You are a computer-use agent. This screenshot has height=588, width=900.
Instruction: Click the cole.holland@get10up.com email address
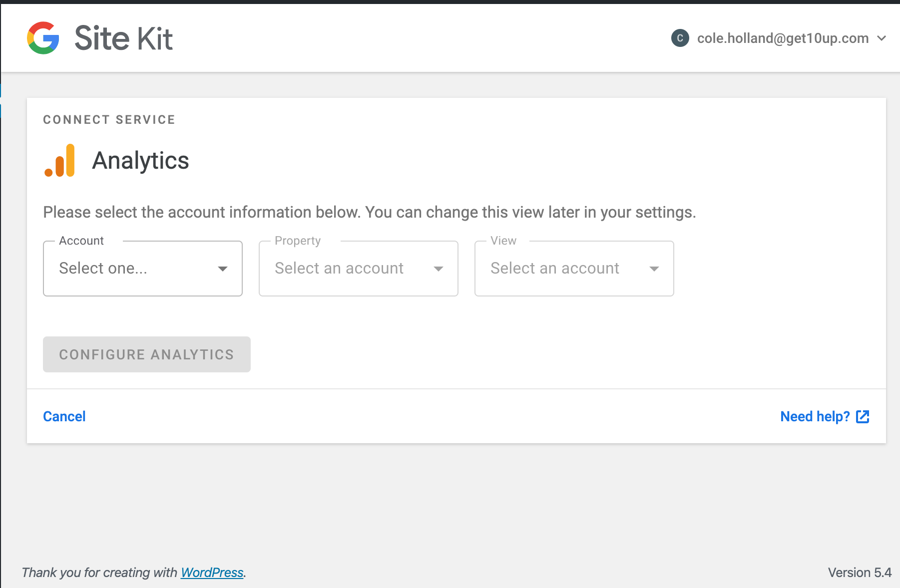click(x=783, y=38)
